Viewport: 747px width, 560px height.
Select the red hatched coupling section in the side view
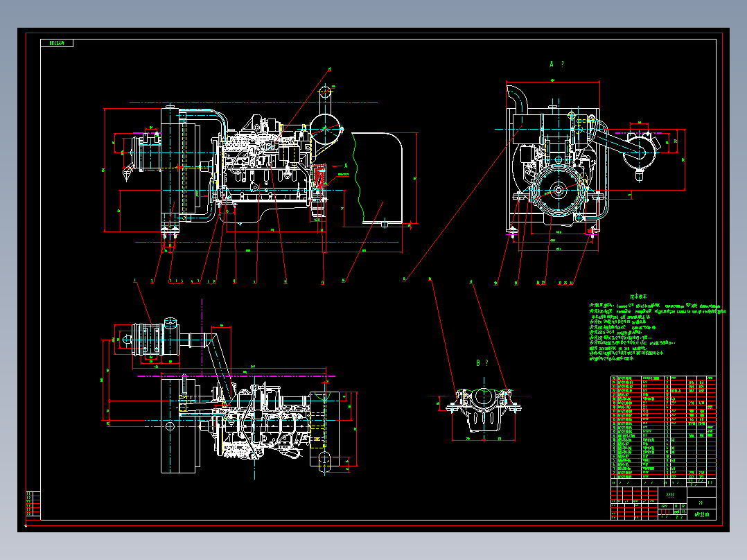click(318, 175)
